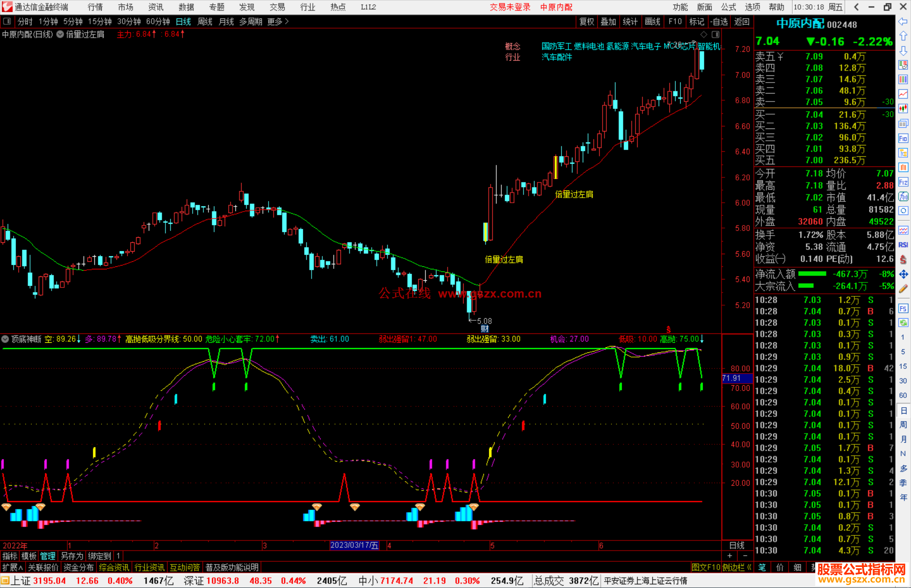Toggle the 倍量过左肩 indicator round button
Image resolution: width=911 pixels, height=588 pixels.
[x=60, y=35]
